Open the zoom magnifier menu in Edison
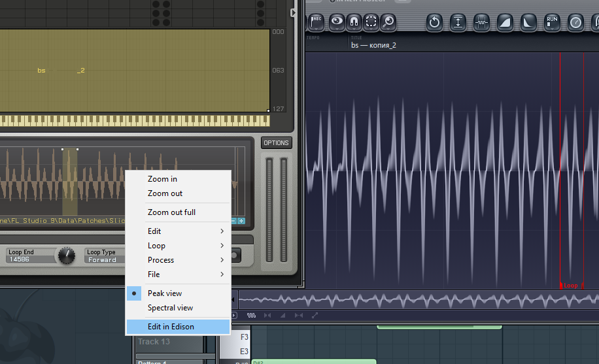Image resolution: width=599 pixels, height=364 pixels. (388, 22)
